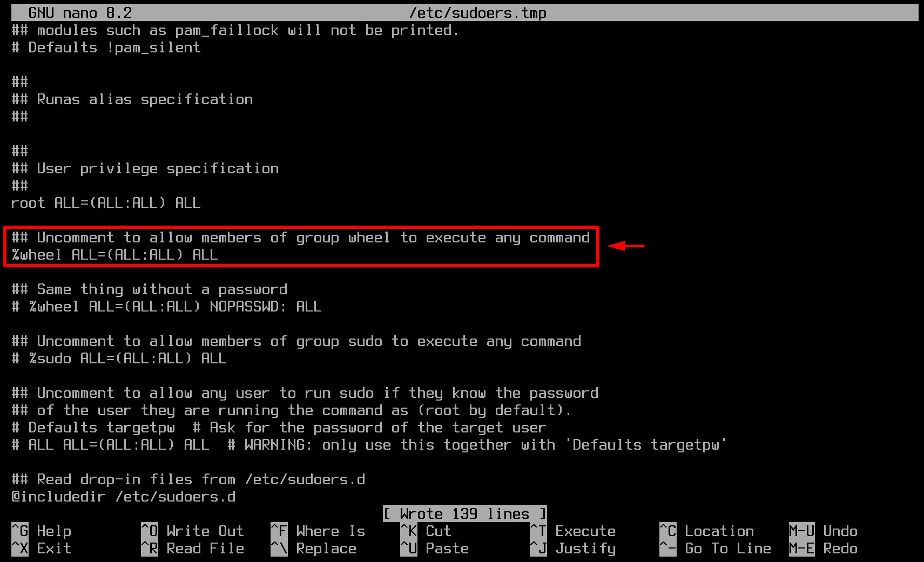Click the ^\ Replace shortcut

(x=314, y=549)
